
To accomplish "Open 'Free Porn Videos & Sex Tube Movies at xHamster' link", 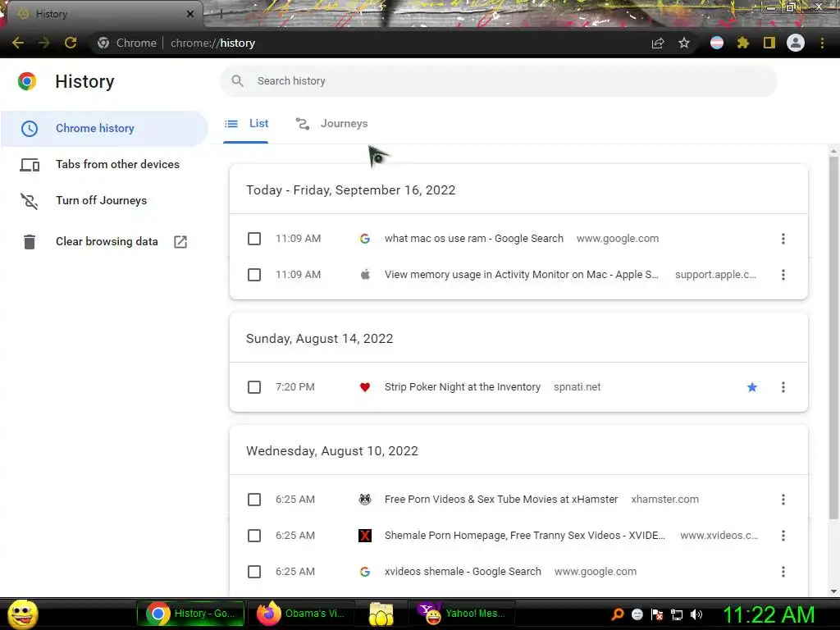I will click(x=501, y=500).
